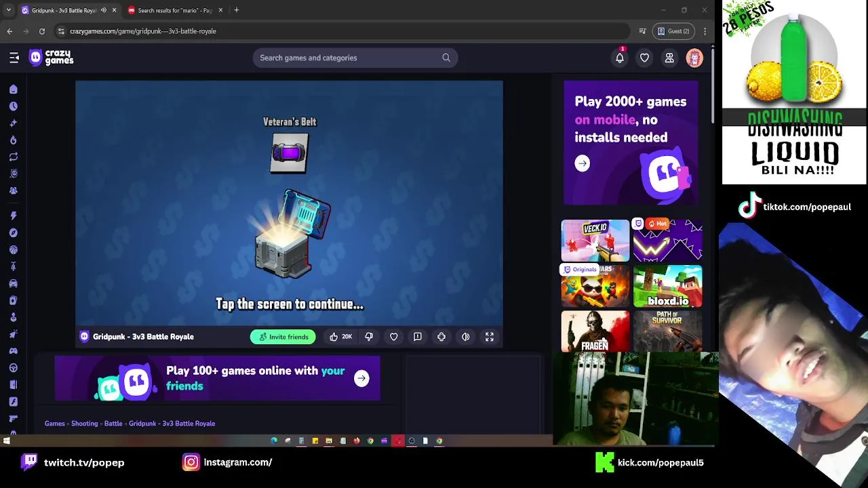Open the Originals game thumbnail
Image resolution: width=868 pixels, height=488 pixels.
[595, 286]
